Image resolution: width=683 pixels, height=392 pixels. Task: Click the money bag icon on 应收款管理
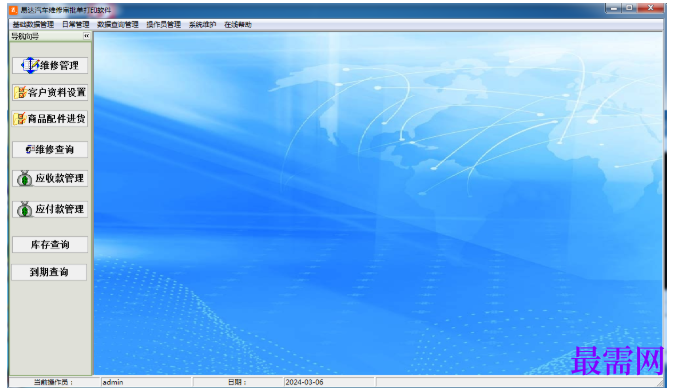pyautogui.click(x=25, y=179)
